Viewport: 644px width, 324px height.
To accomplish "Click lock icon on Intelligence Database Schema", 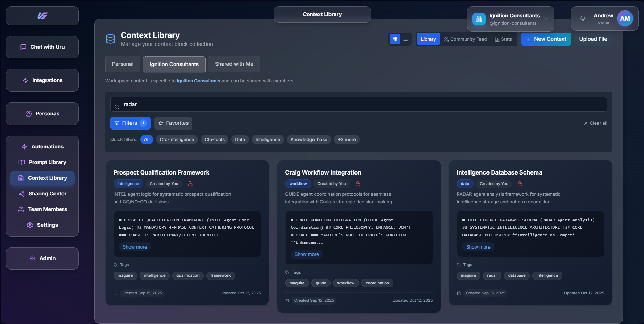I will (520, 184).
